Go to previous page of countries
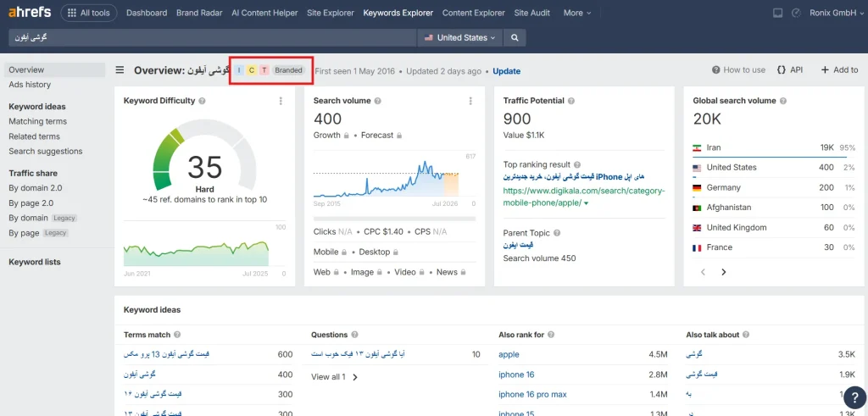868x416 pixels. pyautogui.click(x=703, y=272)
